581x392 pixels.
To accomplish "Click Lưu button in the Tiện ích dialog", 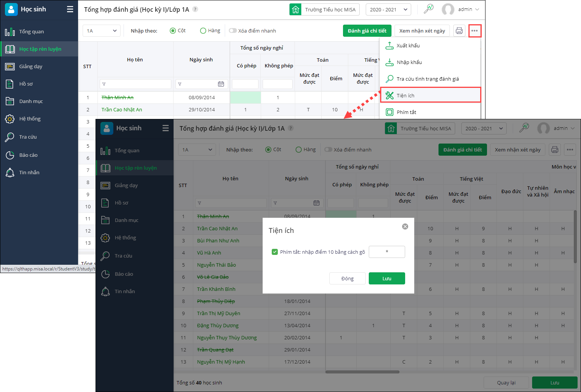I will 387,278.
